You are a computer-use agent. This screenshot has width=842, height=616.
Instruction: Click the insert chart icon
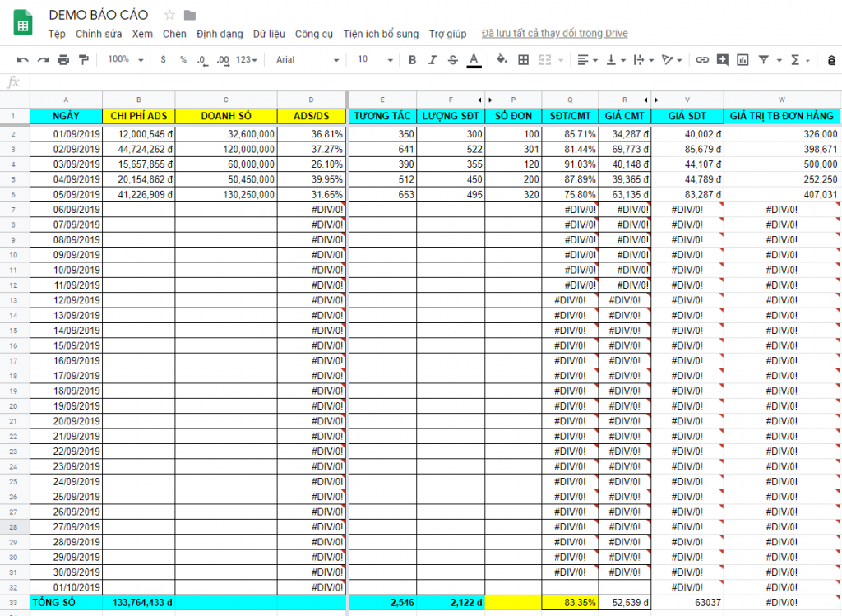[x=743, y=59]
